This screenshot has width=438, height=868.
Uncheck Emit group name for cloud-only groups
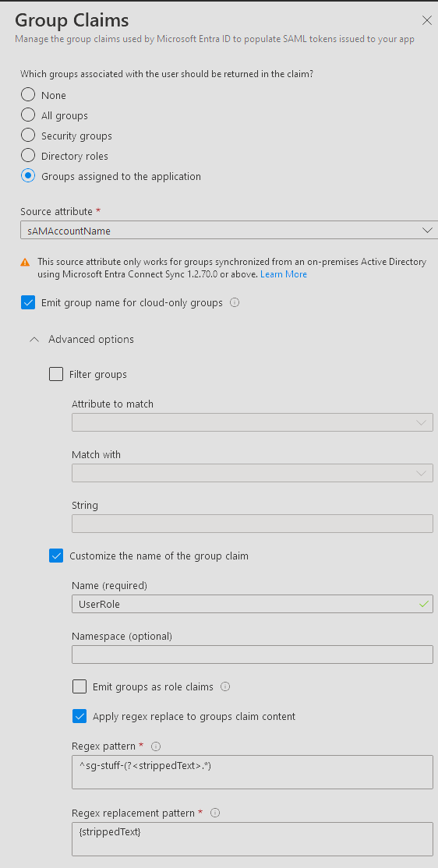click(x=28, y=303)
